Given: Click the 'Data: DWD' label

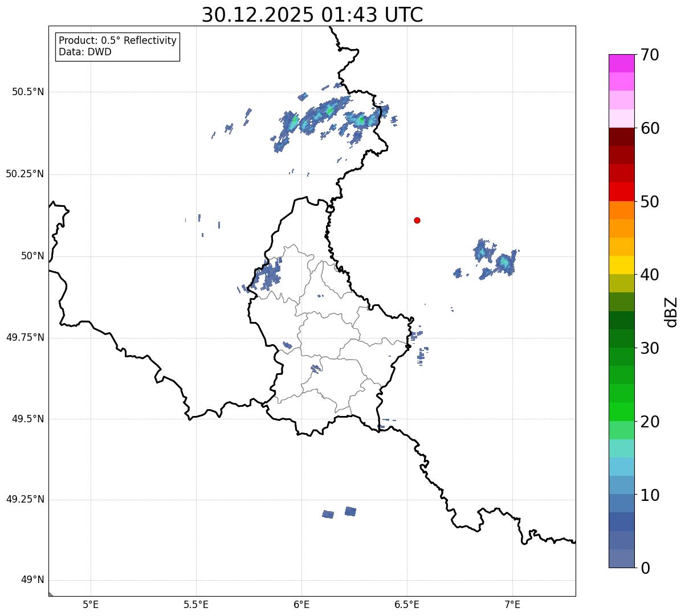Looking at the screenshot, I should [85, 52].
